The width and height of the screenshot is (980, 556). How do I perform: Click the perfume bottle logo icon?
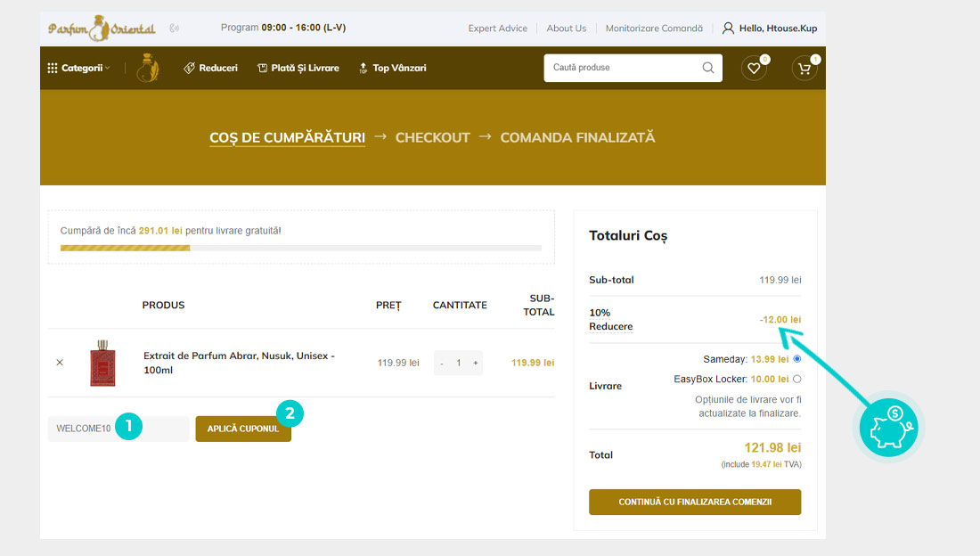[147, 69]
